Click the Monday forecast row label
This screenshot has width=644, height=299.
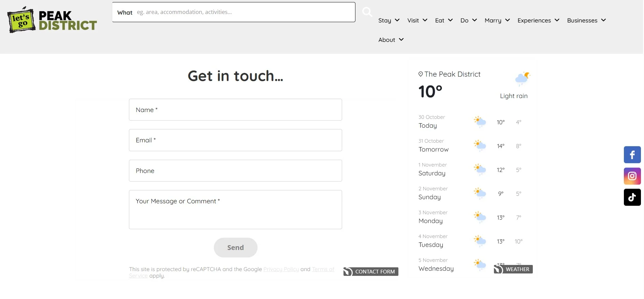[430, 221]
